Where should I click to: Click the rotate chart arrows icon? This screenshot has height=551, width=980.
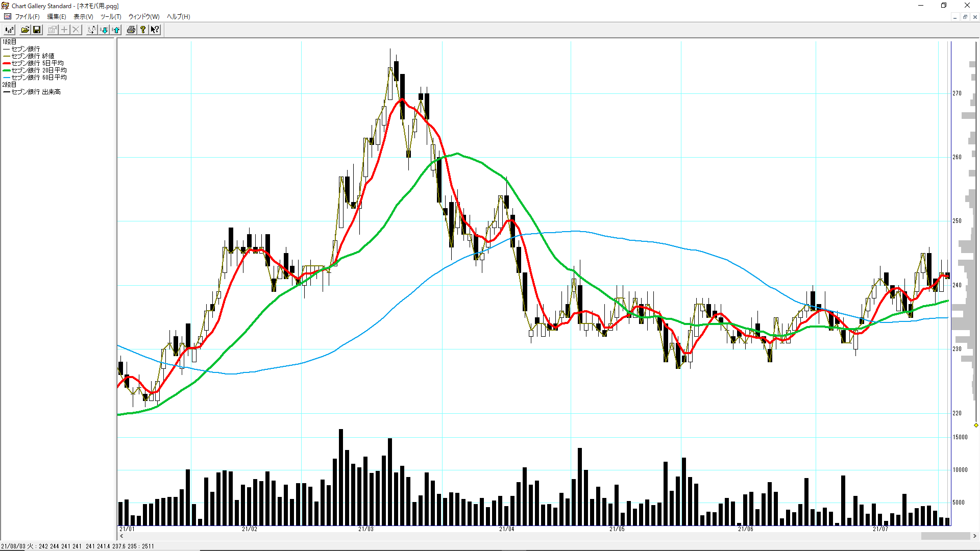(x=91, y=30)
